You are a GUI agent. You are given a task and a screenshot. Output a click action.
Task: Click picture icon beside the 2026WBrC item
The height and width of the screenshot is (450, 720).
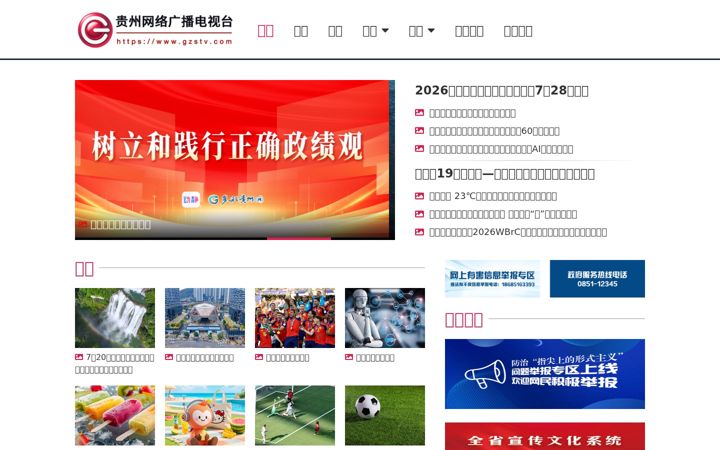[419, 232]
